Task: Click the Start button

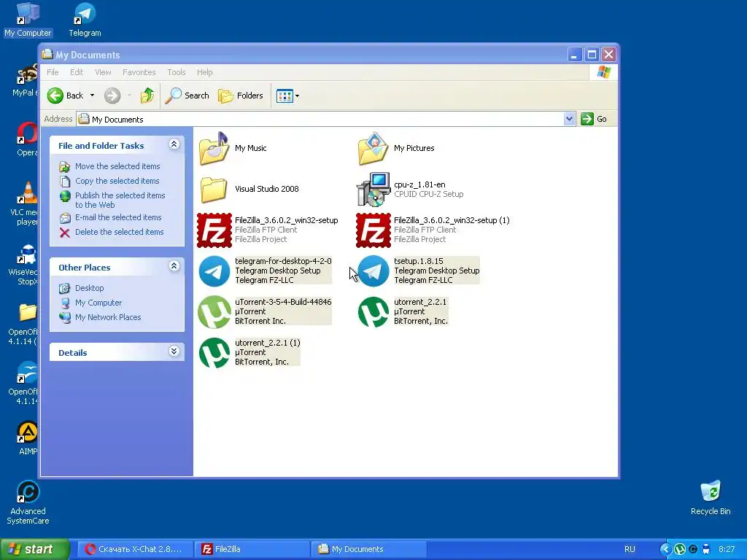Action: click(34, 549)
